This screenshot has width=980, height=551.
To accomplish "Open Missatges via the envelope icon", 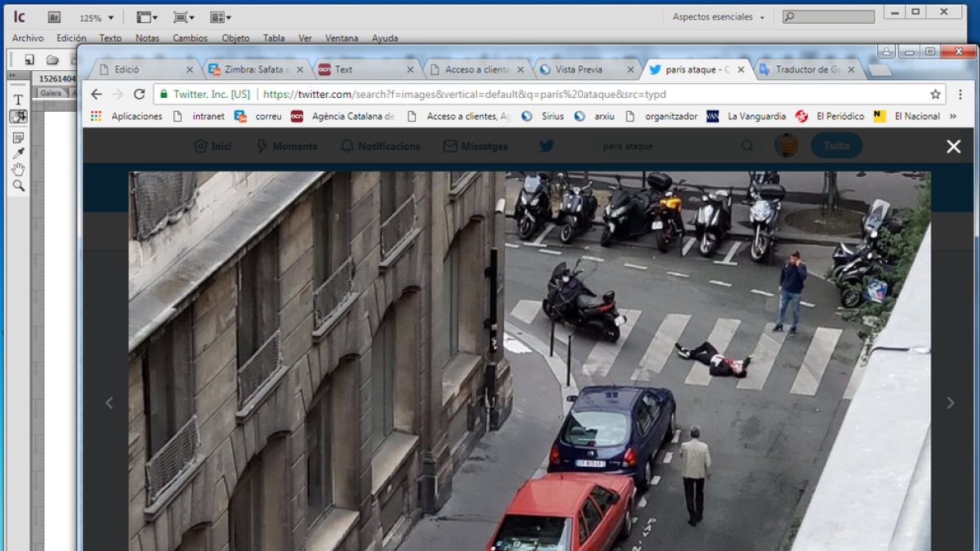I will pyautogui.click(x=449, y=146).
